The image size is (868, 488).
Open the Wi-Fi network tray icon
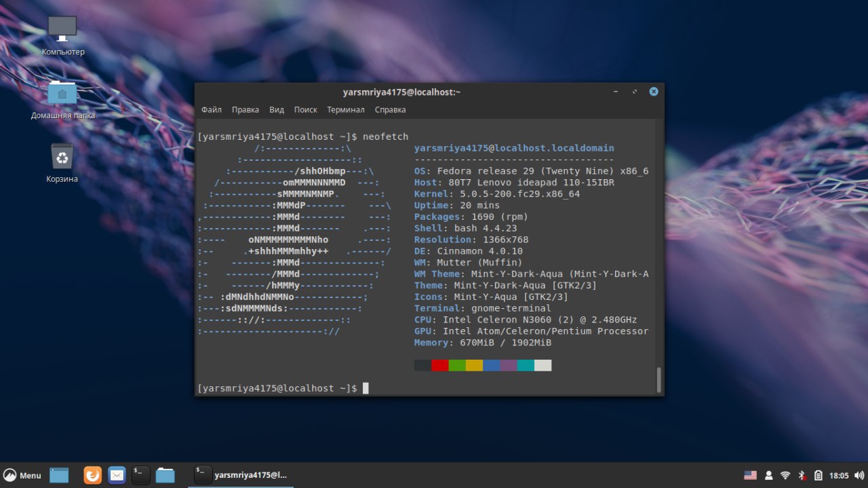point(785,475)
